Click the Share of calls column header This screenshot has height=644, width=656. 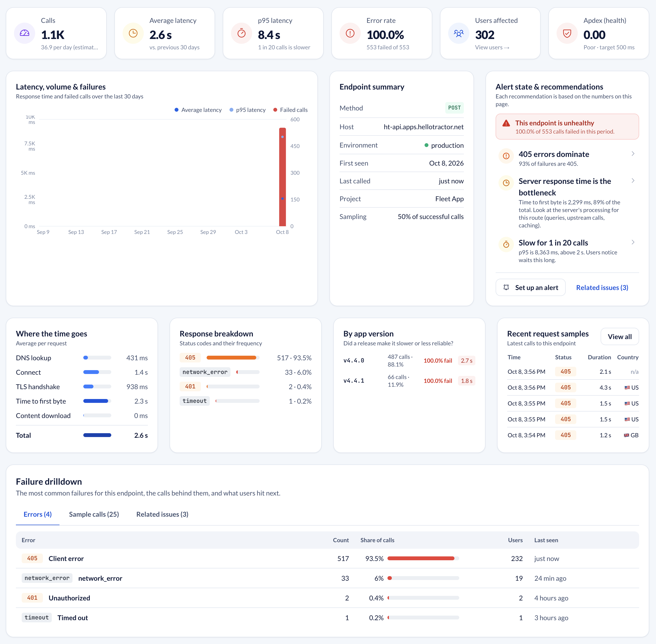coord(377,540)
